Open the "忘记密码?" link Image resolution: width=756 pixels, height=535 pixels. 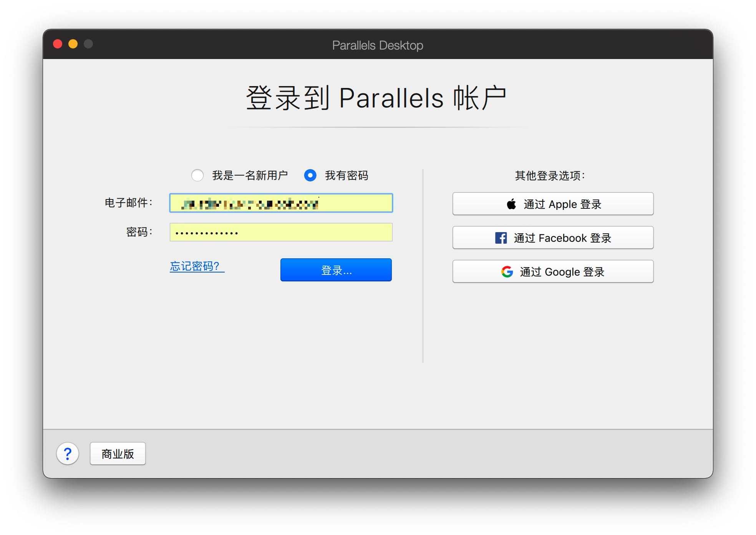point(197,266)
